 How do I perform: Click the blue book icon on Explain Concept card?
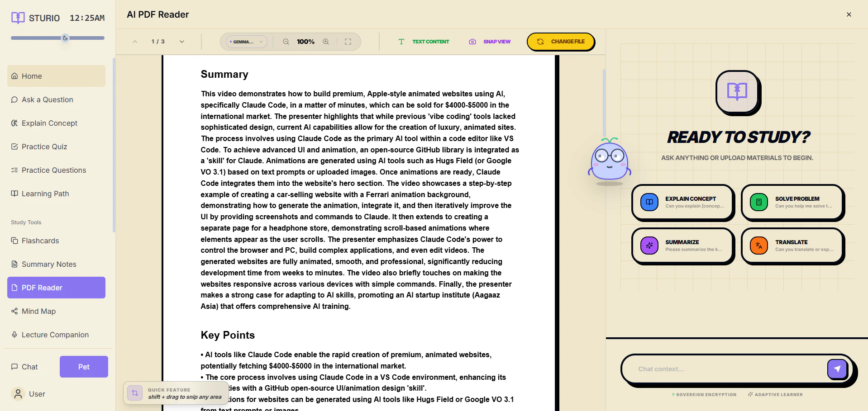tap(649, 202)
